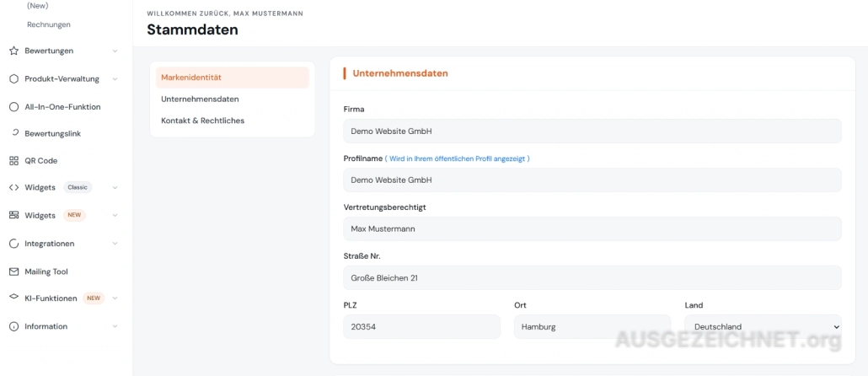Select the Unternehmensdaten tab in side panel
Image resolution: width=868 pixels, height=376 pixels.
click(232, 99)
